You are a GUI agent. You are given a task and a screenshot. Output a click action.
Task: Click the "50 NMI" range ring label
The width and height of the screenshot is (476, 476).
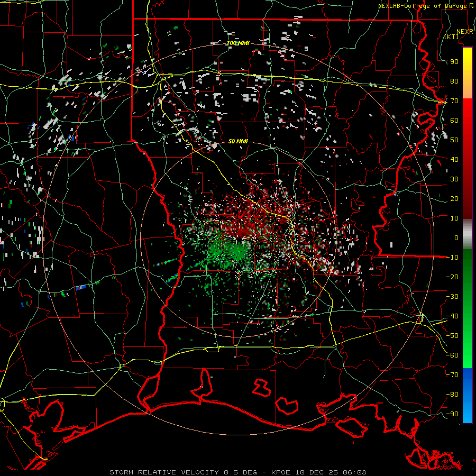[239, 141]
